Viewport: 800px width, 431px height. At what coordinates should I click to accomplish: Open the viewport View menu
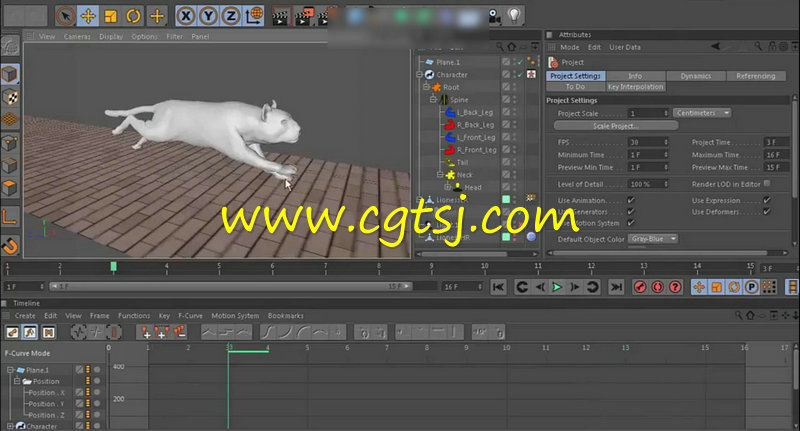pyautogui.click(x=47, y=37)
